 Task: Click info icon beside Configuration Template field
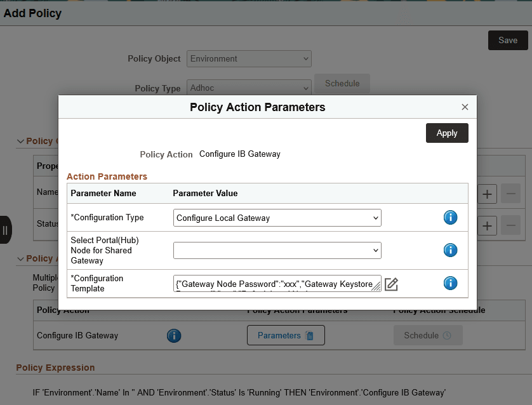[x=450, y=282]
